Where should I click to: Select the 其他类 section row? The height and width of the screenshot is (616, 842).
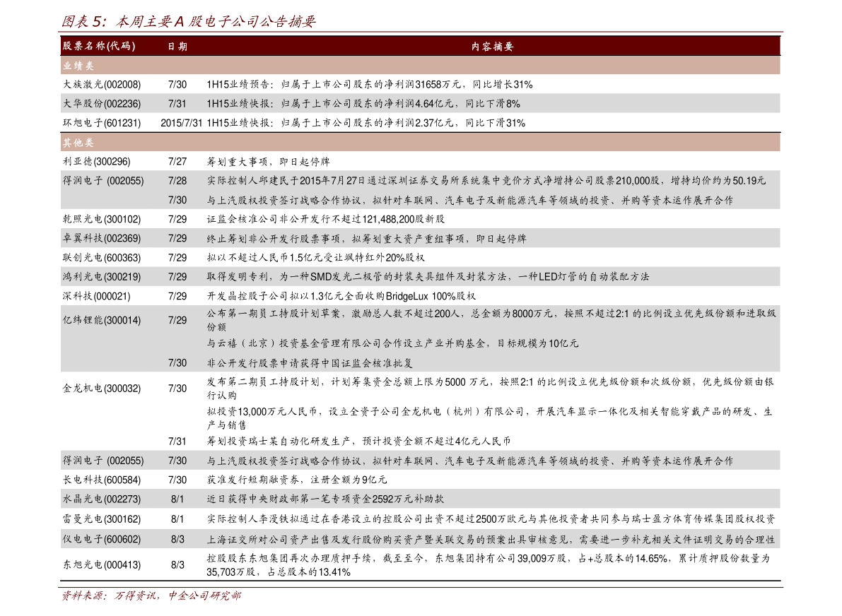tap(420, 142)
